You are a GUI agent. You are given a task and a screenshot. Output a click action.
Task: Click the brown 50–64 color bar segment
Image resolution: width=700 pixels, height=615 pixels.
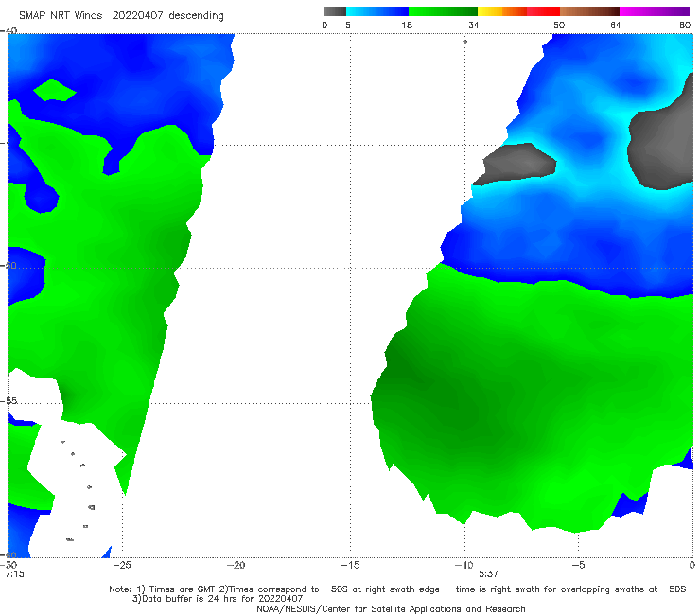(589, 11)
